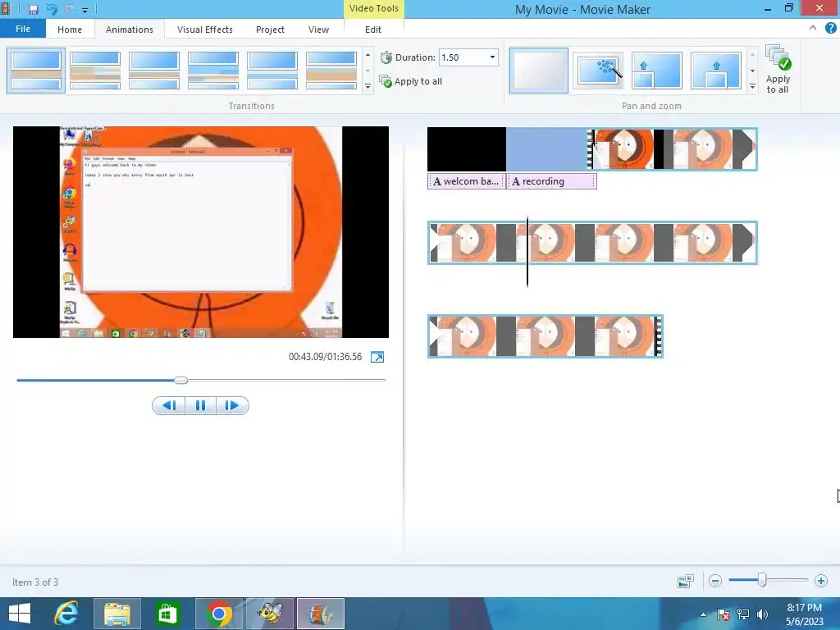
Task: Click pan and zoom gallery up arrow
Action: (x=752, y=55)
